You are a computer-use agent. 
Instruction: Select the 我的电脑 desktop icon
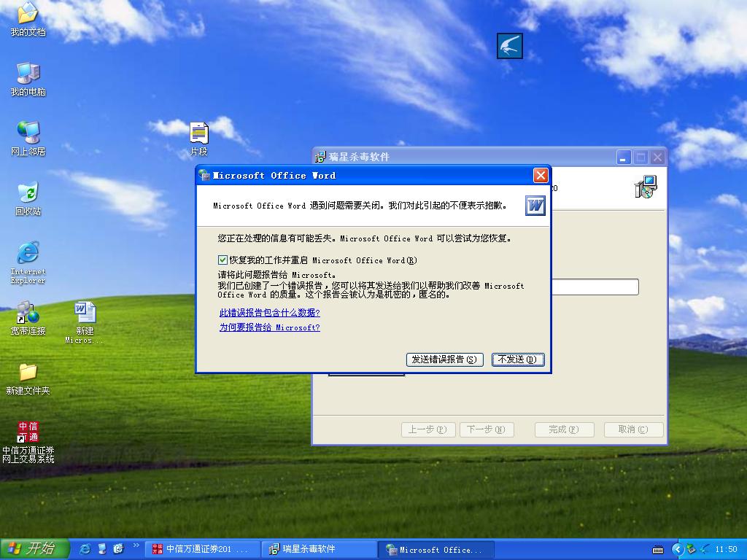tap(28, 79)
